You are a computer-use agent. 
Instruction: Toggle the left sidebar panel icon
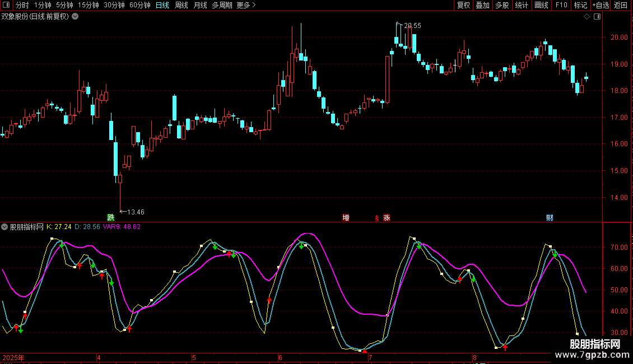click(x=5, y=5)
